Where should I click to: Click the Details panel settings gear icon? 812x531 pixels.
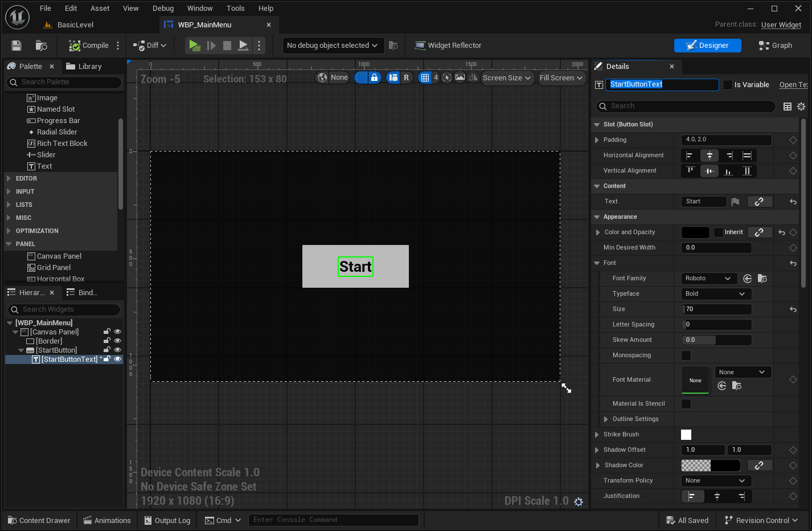[x=801, y=107]
